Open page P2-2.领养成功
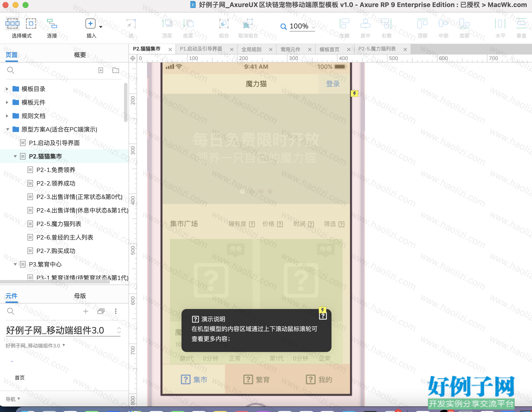This screenshot has width=532, height=412. [55, 183]
